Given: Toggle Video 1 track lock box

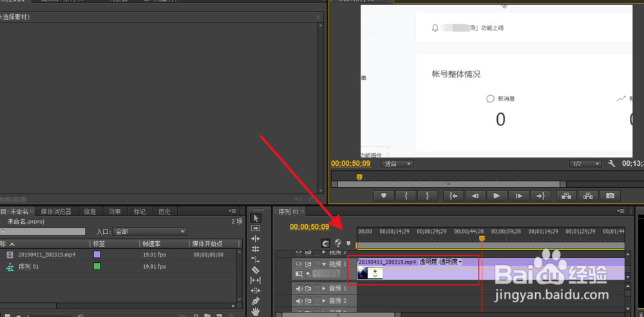Looking at the screenshot, I should click(x=317, y=264).
